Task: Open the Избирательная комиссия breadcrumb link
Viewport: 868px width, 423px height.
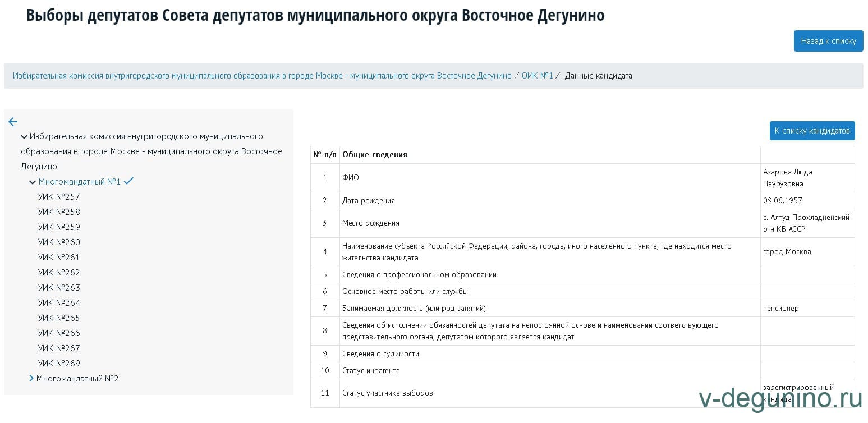Action: (262, 76)
